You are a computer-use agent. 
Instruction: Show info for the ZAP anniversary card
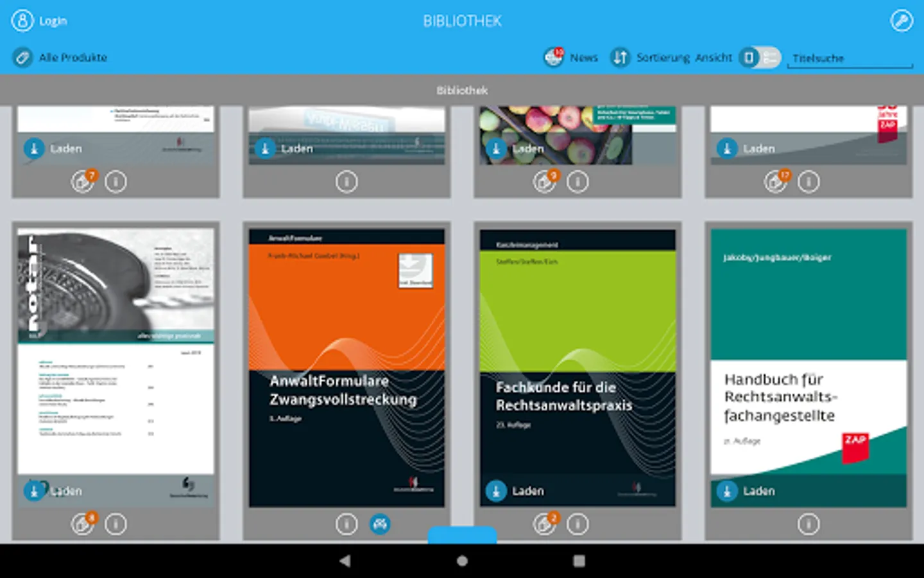(x=809, y=182)
